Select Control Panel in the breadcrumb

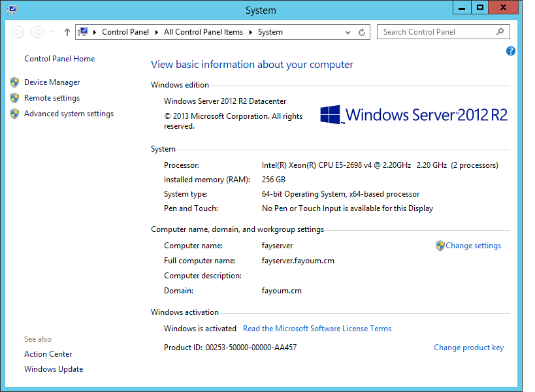click(125, 32)
